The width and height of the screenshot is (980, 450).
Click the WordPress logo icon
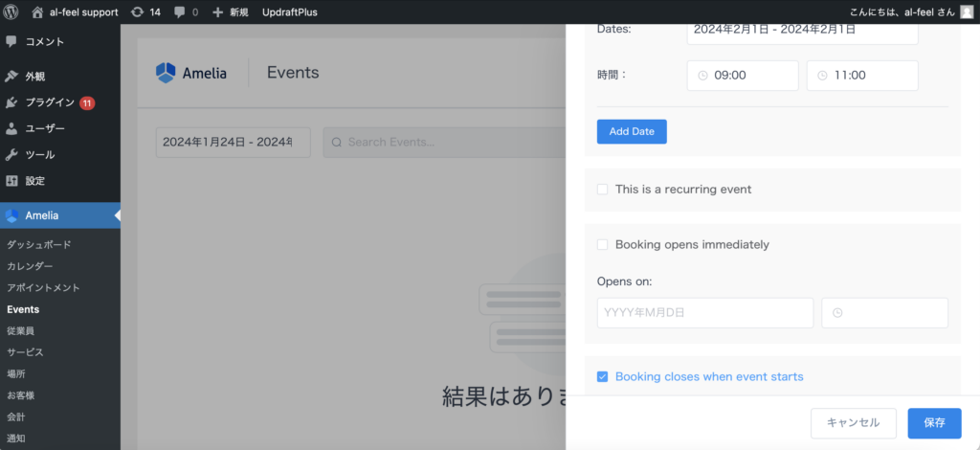tap(11, 12)
